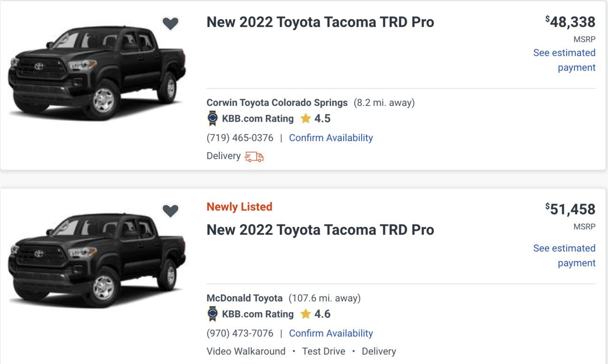
Task: Click the Video Walkaround option text
Action: pos(246,351)
